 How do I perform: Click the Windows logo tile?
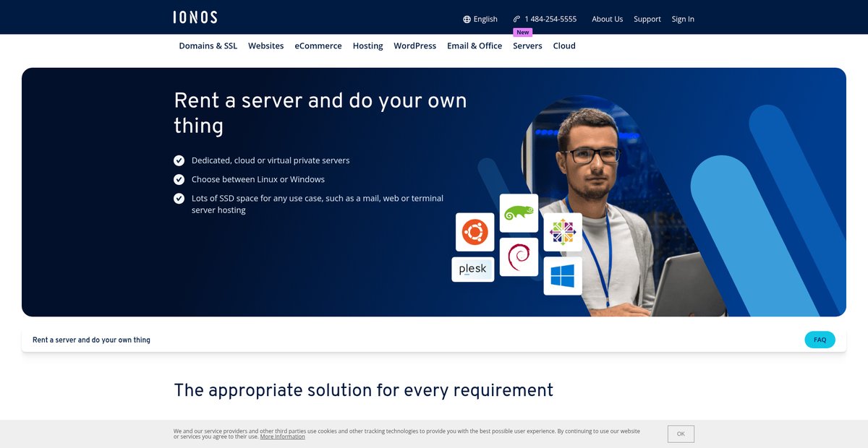pyautogui.click(x=563, y=276)
